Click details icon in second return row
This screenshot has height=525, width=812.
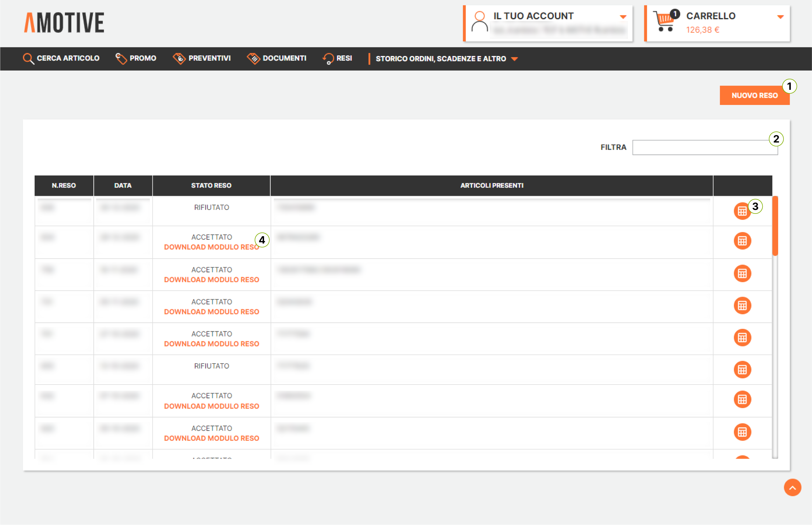[742, 241]
